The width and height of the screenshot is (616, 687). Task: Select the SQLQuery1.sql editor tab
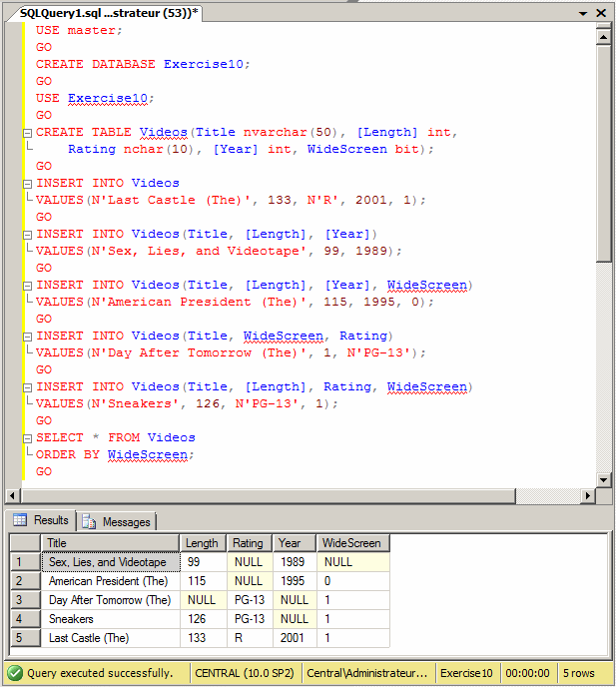point(108,13)
